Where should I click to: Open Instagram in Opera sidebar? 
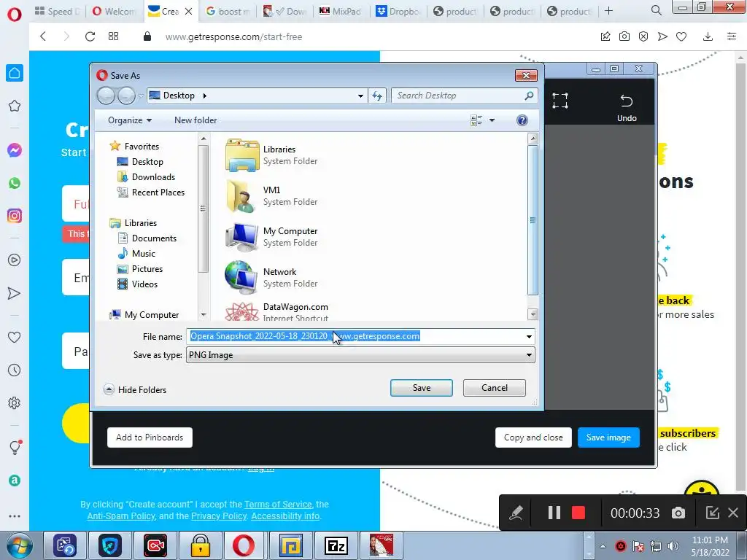[x=15, y=216]
